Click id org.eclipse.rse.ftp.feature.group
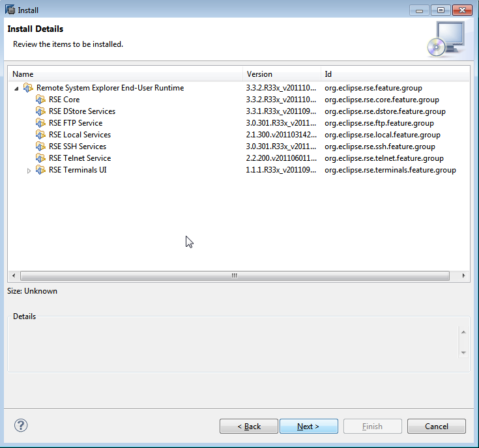Image resolution: width=479 pixels, height=448 pixels. coord(379,123)
